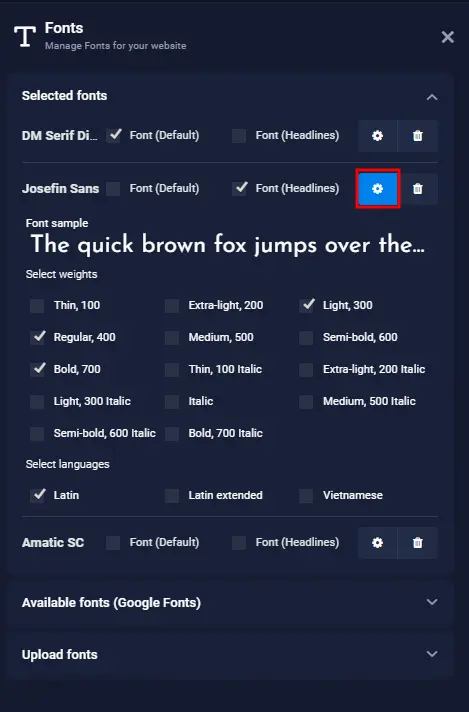Collapse the Selected fonts section

coord(432,97)
